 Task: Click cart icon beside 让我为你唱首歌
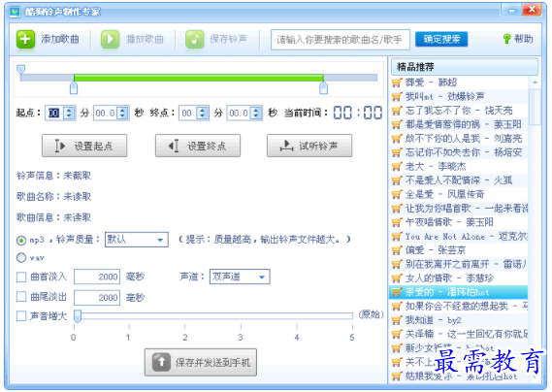pyautogui.click(x=397, y=209)
